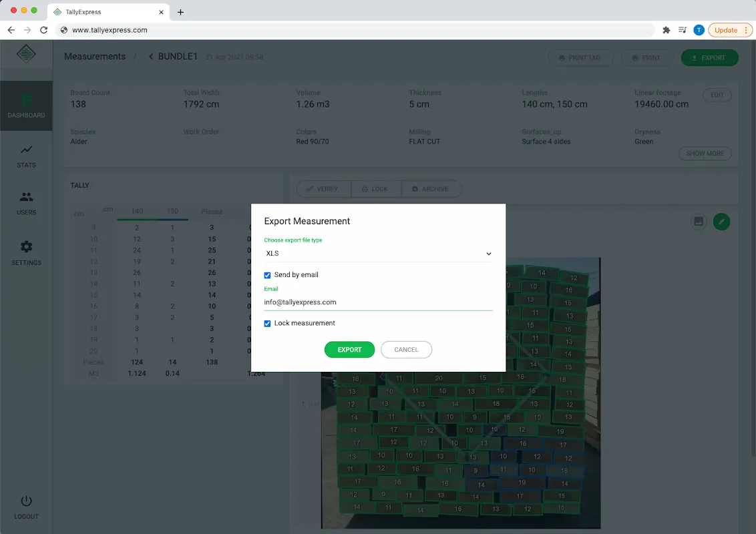Open Settings from the sidebar

click(x=26, y=254)
